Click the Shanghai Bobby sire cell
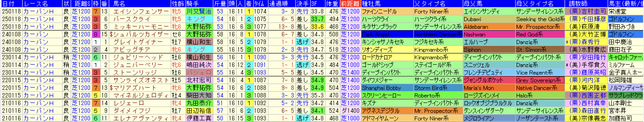644x122 pixels. coord(387,88)
